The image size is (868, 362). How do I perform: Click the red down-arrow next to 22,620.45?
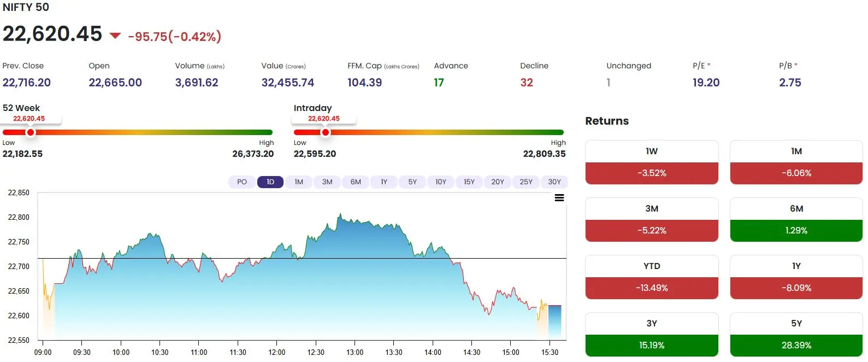[x=115, y=36]
